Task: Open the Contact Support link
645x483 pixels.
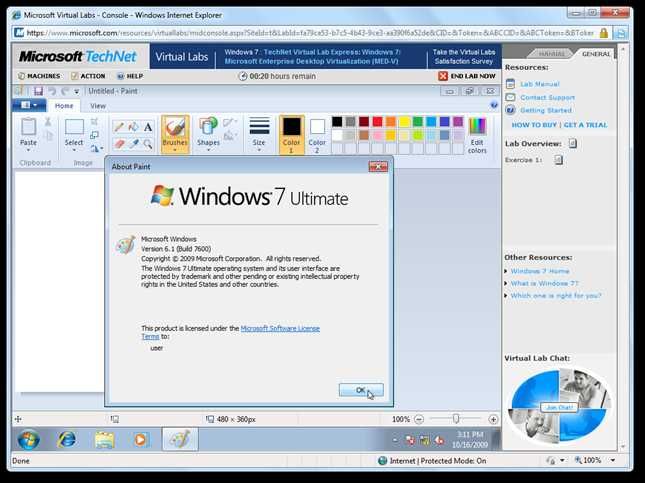Action: click(547, 98)
